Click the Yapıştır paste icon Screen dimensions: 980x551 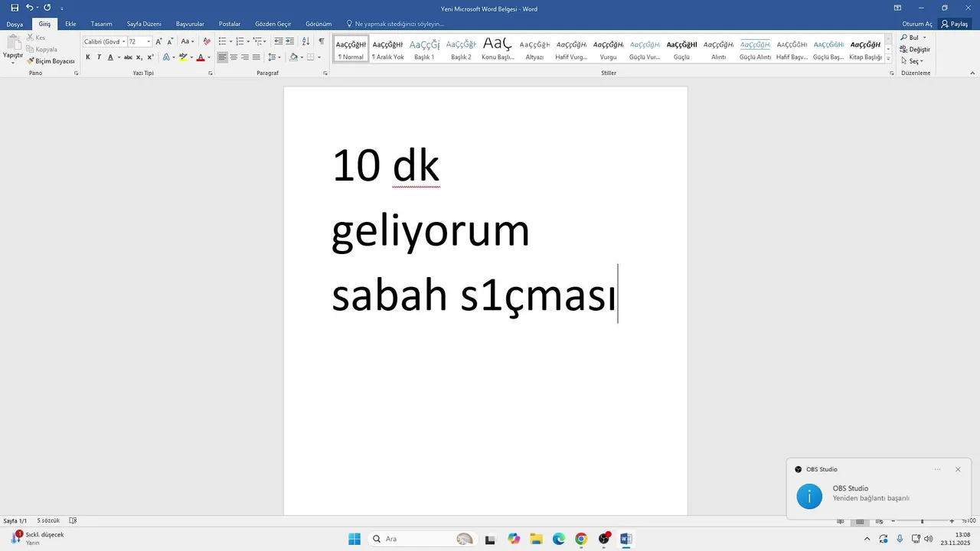click(x=13, y=43)
